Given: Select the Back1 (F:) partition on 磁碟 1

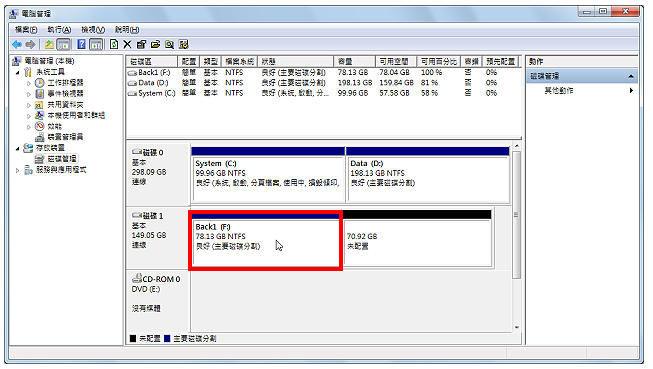Looking at the screenshot, I should pos(266,241).
